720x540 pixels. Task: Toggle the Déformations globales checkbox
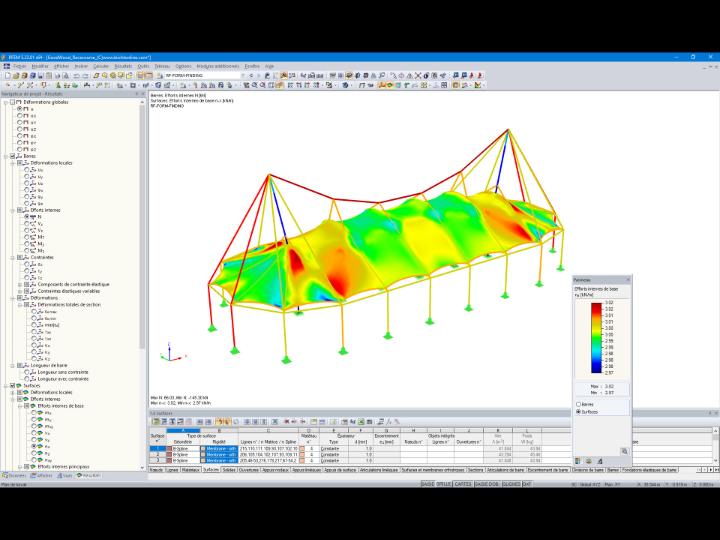click(x=13, y=102)
